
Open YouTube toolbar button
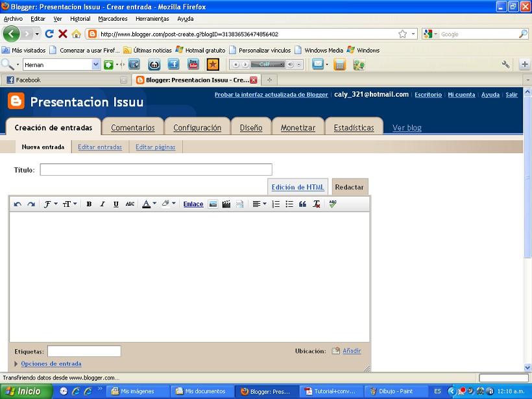pos(193,64)
